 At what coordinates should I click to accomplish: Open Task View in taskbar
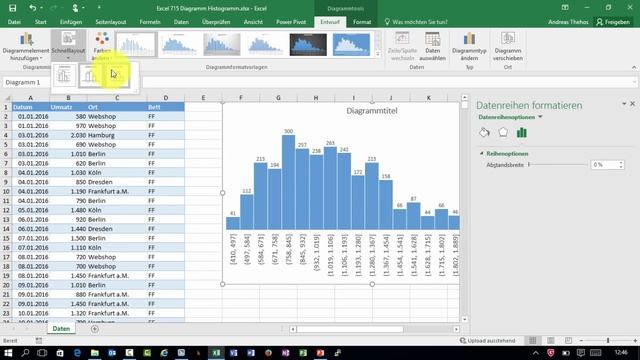[x=42, y=353]
